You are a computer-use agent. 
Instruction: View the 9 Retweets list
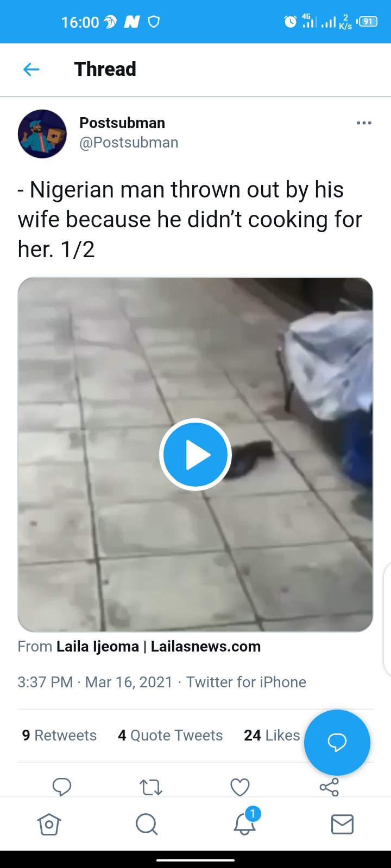[x=59, y=735]
